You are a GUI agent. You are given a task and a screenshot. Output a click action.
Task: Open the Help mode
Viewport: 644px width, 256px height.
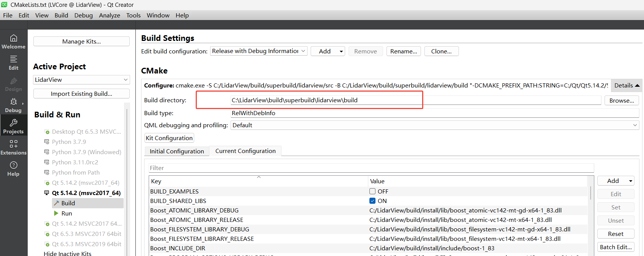click(14, 169)
